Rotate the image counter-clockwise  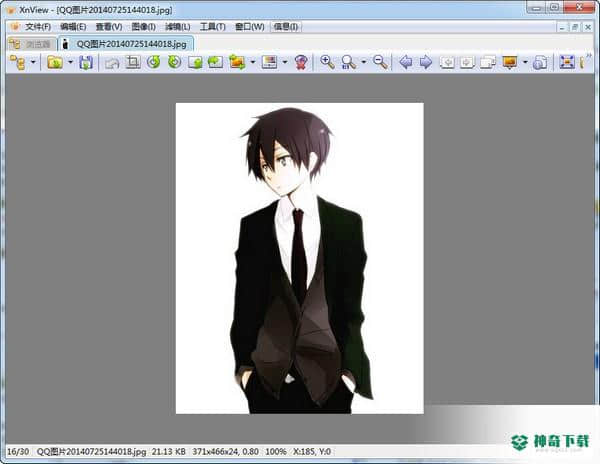pyautogui.click(x=154, y=62)
